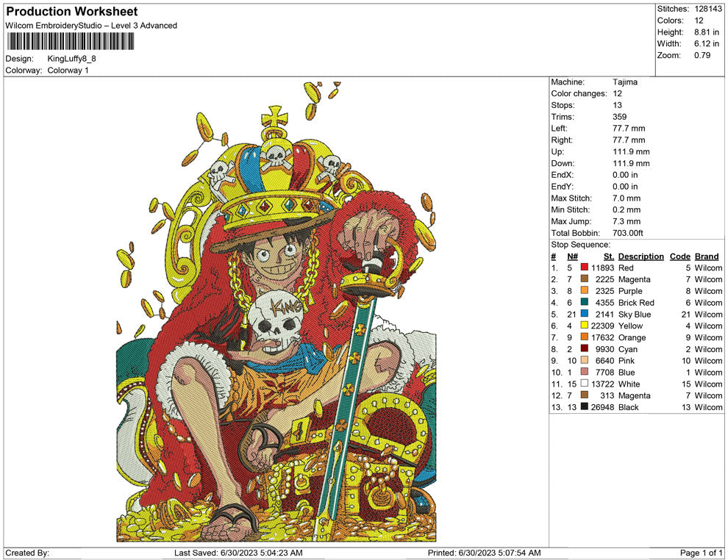Click the red color swatch for stop 1
The image size is (728, 560).
[585, 268]
